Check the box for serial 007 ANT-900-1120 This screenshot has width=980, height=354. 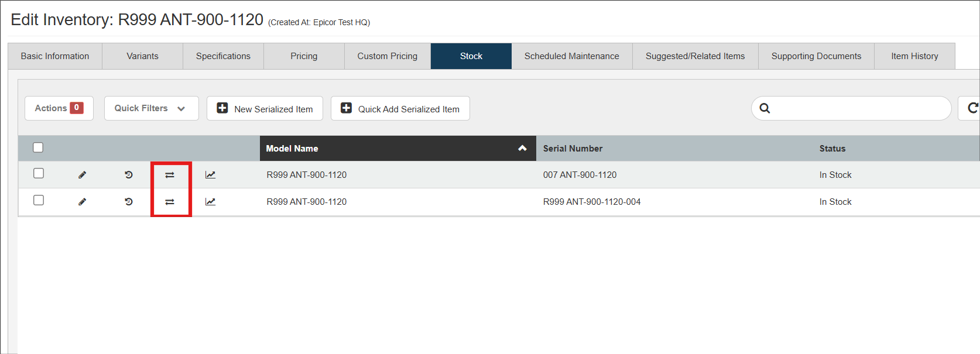(x=39, y=173)
